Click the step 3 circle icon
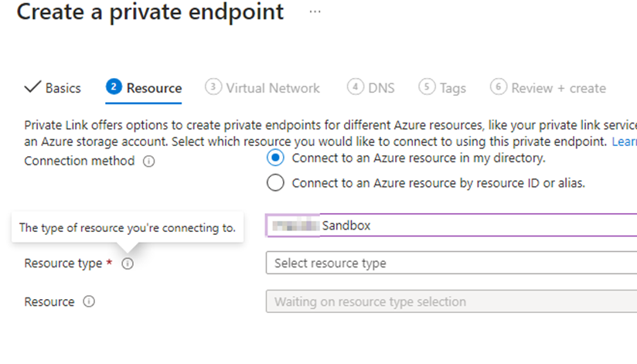The width and height of the screenshot is (637, 364). point(213,87)
